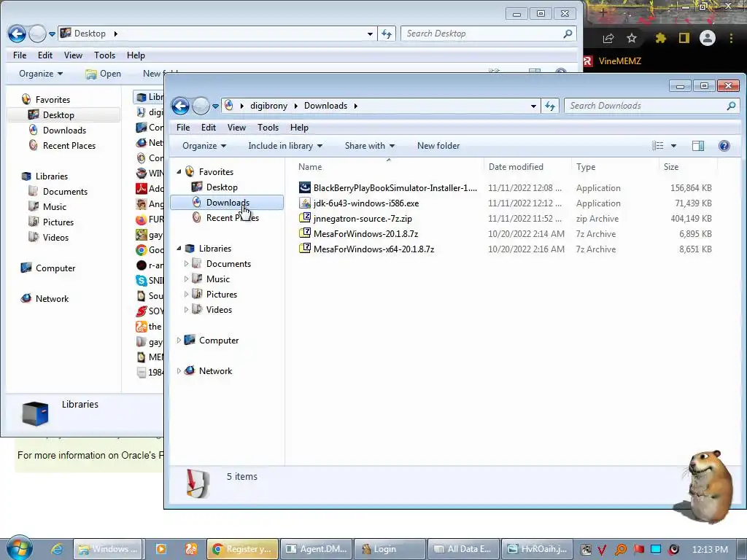Click the taskbar clock showing 12:13 PM
Image resolution: width=747 pixels, height=560 pixels.
(710, 549)
